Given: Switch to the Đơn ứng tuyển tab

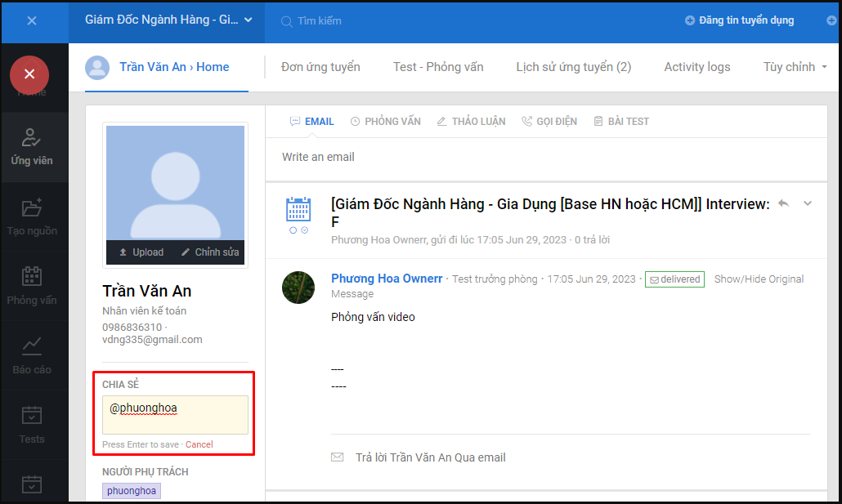Looking at the screenshot, I should coord(320,67).
